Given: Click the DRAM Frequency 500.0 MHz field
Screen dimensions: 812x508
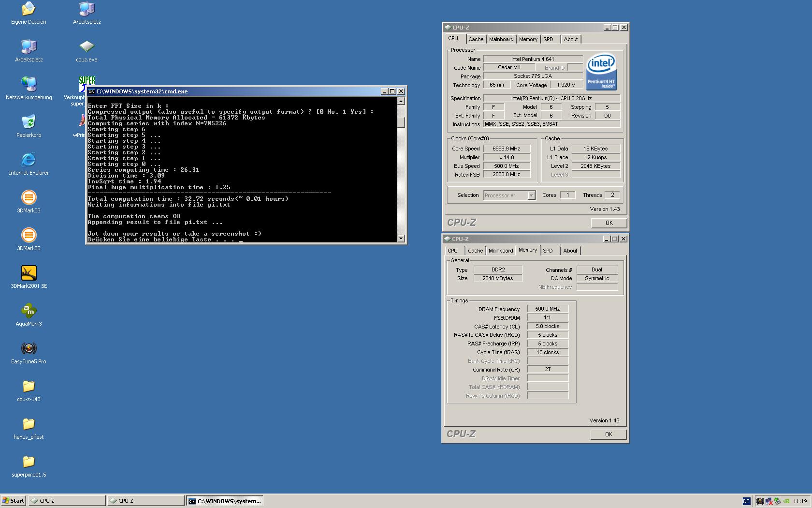Looking at the screenshot, I should (x=548, y=309).
